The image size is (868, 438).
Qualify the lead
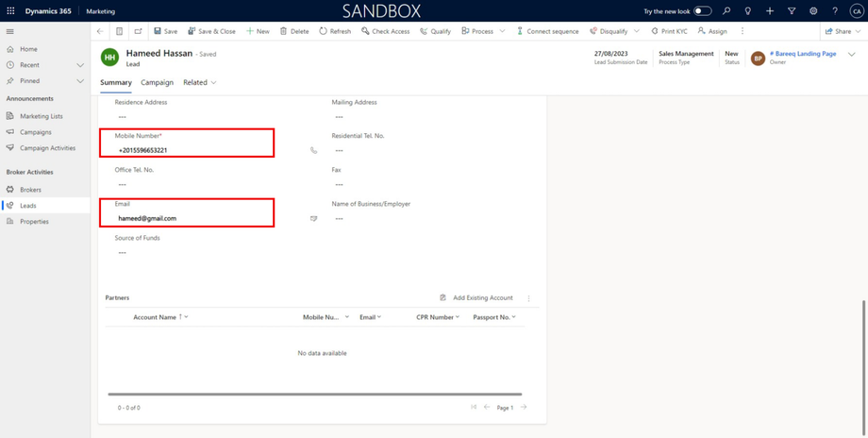[x=435, y=31]
